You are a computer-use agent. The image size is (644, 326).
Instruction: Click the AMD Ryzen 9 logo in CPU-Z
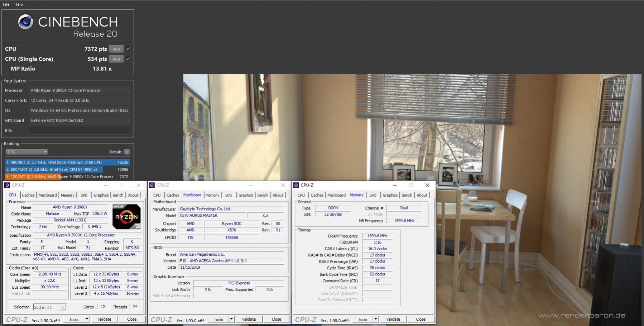pos(126,217)
